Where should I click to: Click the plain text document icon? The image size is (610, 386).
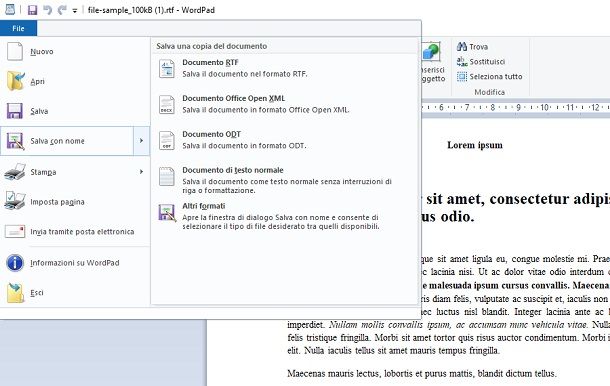(x=167, y=176)
